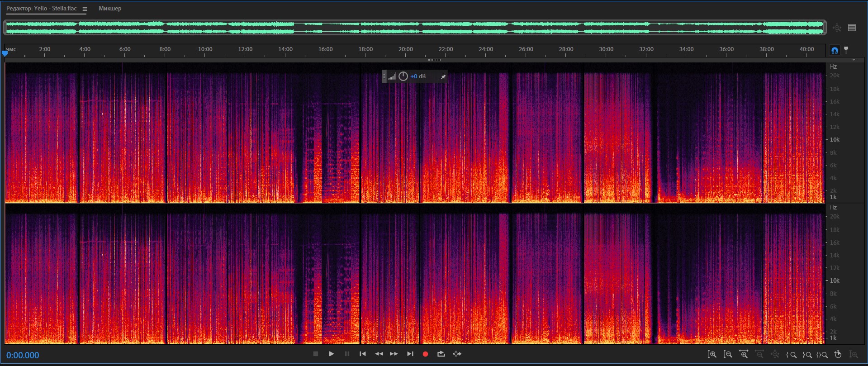This screenshot has height=366, width=868.
Task: Move playhead to previous marker
Action: point(363,354)
